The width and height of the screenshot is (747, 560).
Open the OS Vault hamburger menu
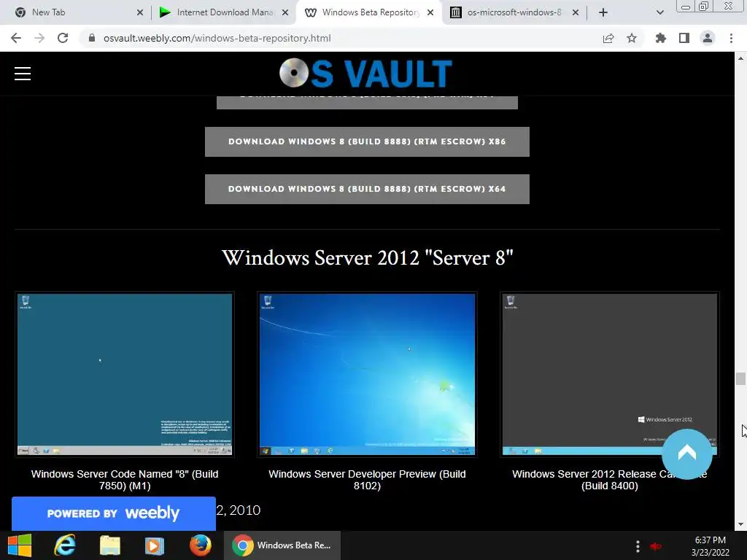coord(23,74)
